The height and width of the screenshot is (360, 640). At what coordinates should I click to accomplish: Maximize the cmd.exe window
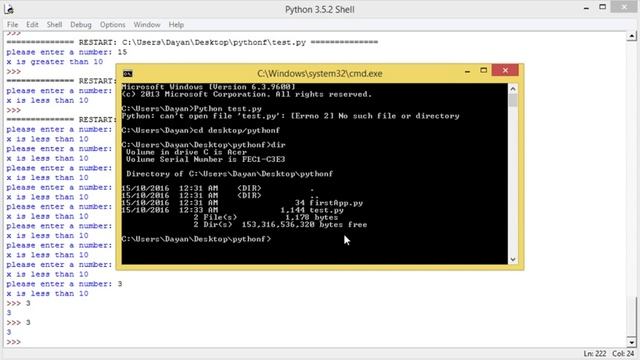484,71
